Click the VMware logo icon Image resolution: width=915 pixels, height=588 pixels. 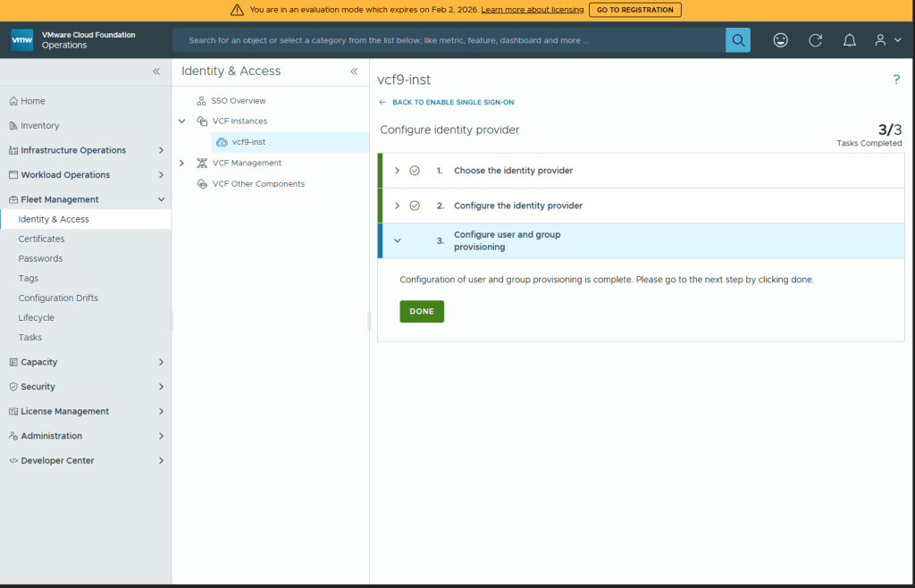[22, 40]
